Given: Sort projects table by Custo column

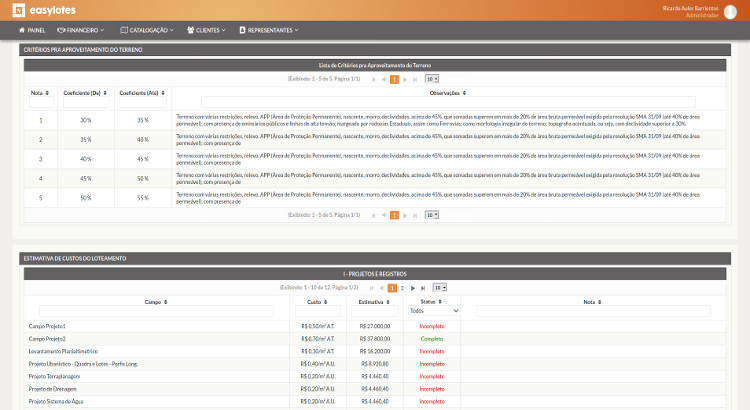Looking at the screenshot, I should click(x=317, y=302).
